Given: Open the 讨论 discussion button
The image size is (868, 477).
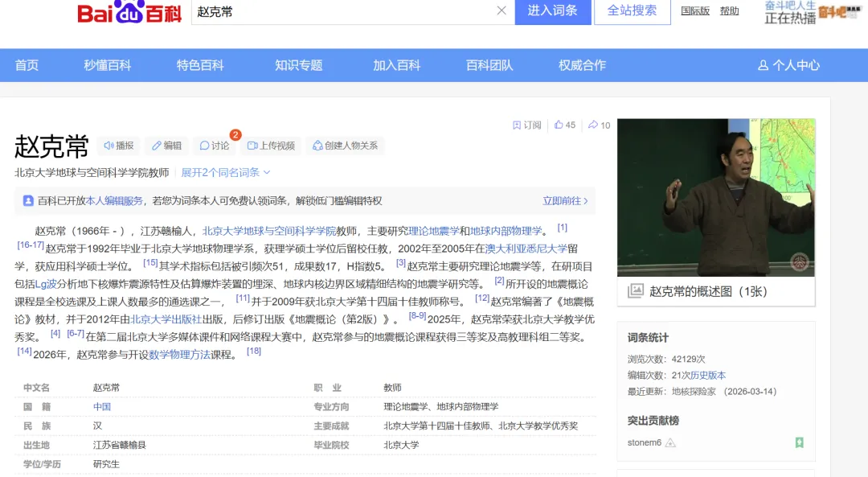Looking at the screenshot, I should [x=215, y=146].
